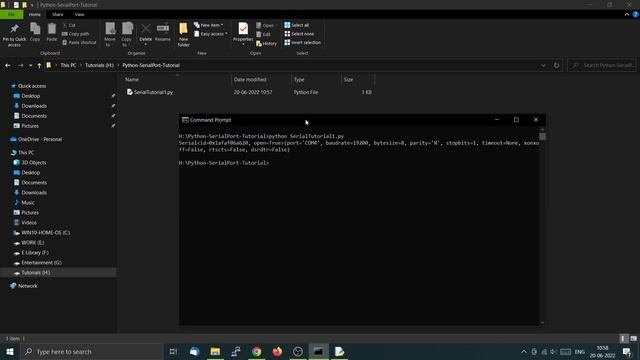Switch to the Home ribbon tab
The image size is (640, 360).
coord(35,14)
